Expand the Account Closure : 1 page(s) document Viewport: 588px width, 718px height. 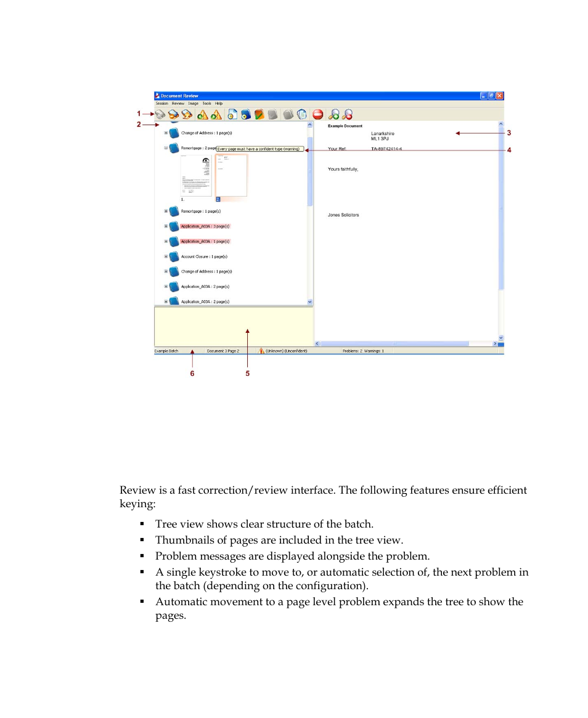coord(166,256)
